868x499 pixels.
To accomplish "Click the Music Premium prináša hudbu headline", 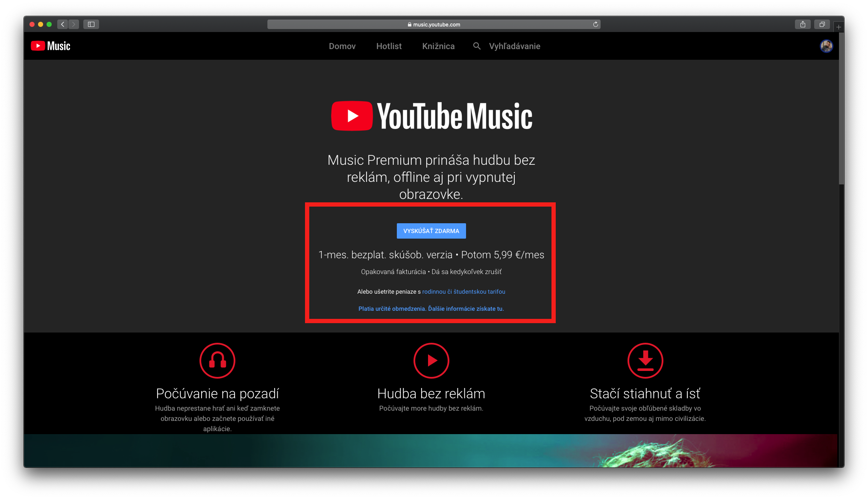I will (431, 177).
